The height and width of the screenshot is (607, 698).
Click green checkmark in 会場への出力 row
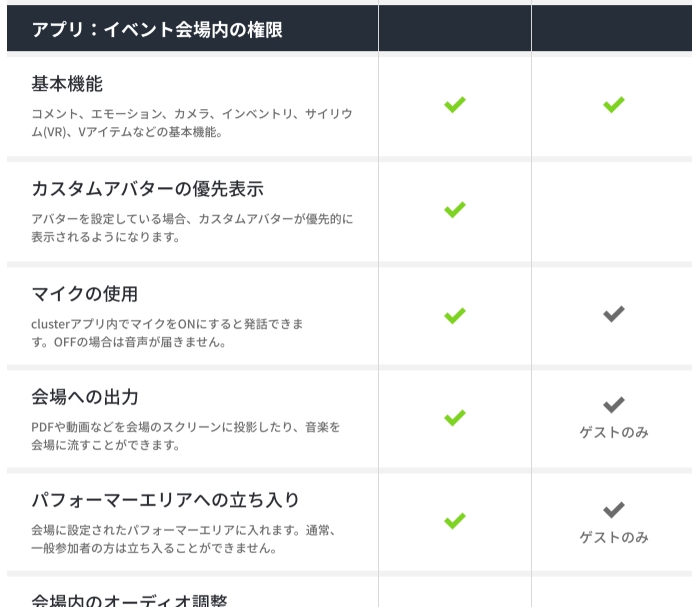click(455, 417)
